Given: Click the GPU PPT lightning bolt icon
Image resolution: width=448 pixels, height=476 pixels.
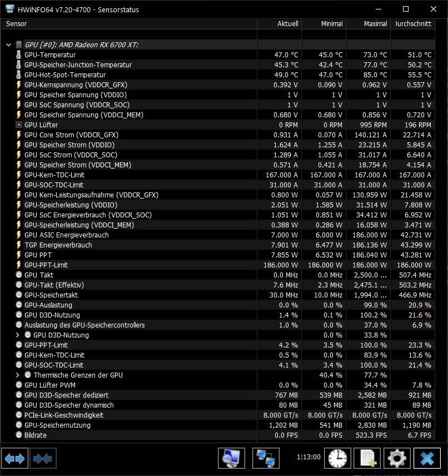Looking at the screenshot, I should pos(18,255).
